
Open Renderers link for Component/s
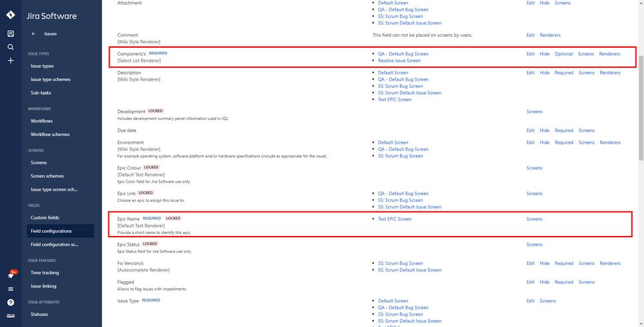pyautogui.click(x=609, y=54)
